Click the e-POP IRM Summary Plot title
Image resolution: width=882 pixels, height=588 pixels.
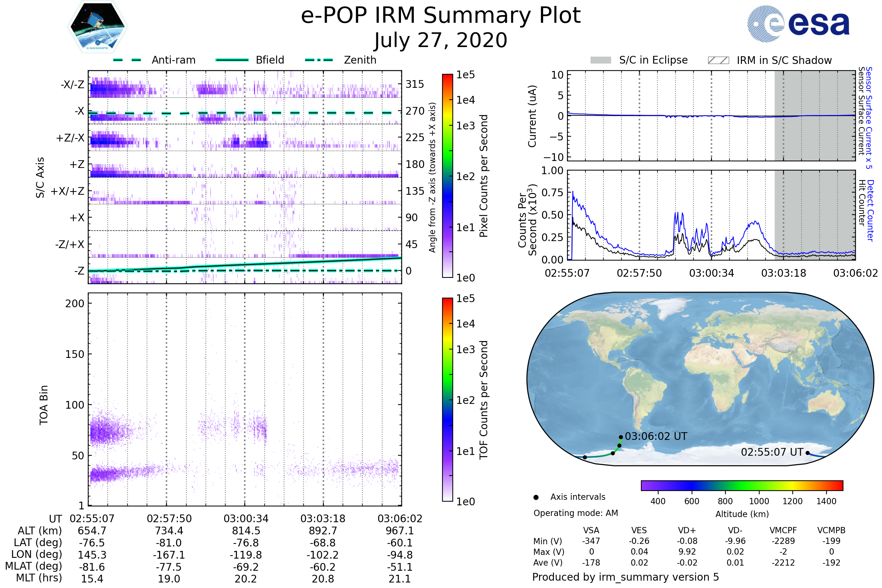click(441, 16)
